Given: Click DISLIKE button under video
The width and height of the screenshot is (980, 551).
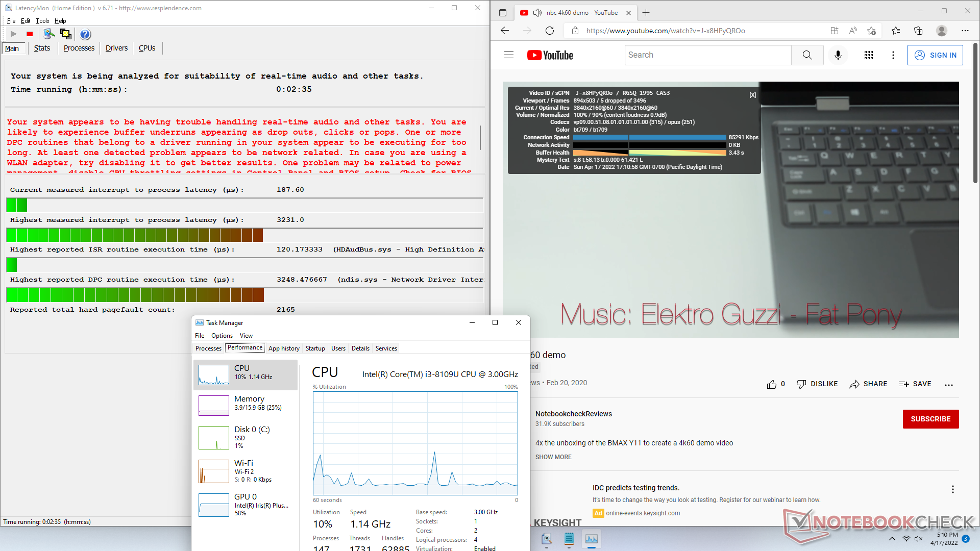Looking at the screenshot, I should click(817, 384).
